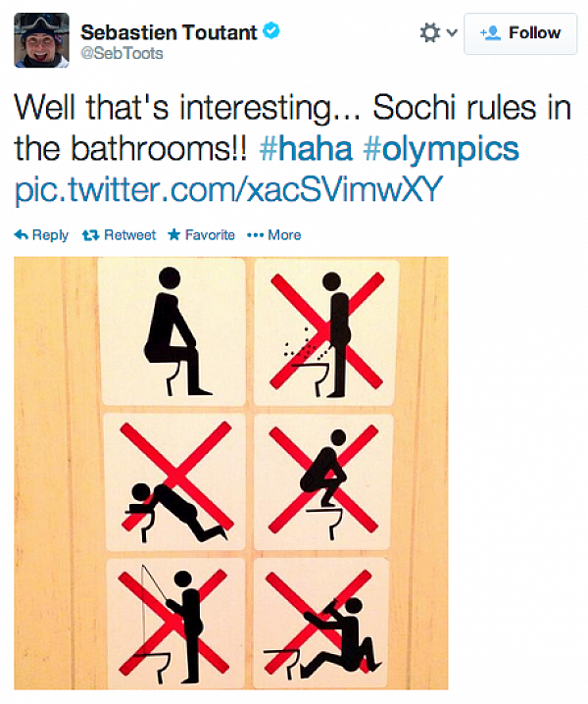Click the Reply arrow icon
The height and width of the screenshot is (704, 588).
[22, 234]
